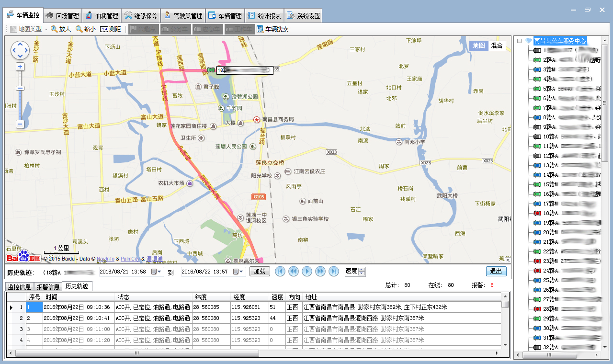Image resolution: width=613 pixels, height=364 pixels.
Task: Click the 放大 zoom-in magnifier tool
Action: pyautogui.click(x=60, y=29)
